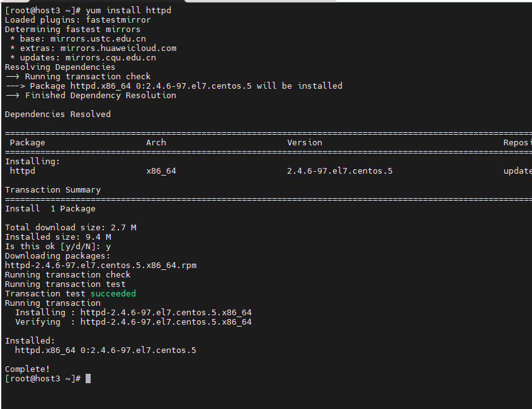Click the 'Repos' column header at right edge
The height and width of the screenshot is (409, 532).
(518, 143)
